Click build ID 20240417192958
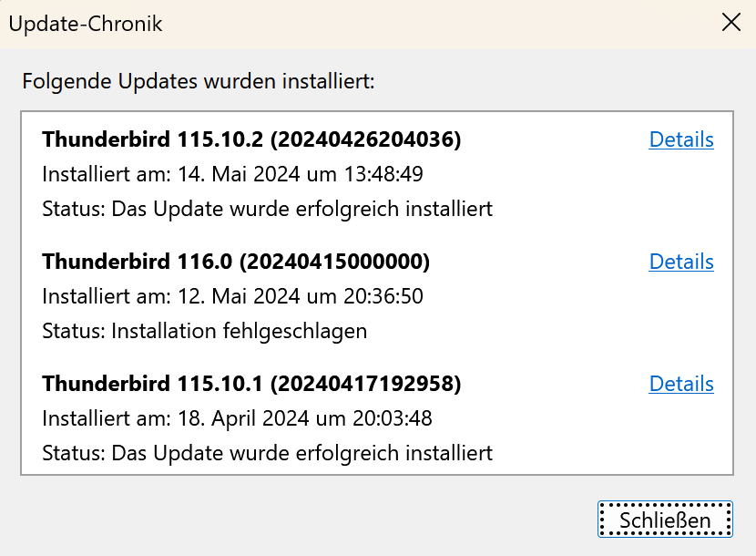Screen dimensions: 756x556 (365, 384)
